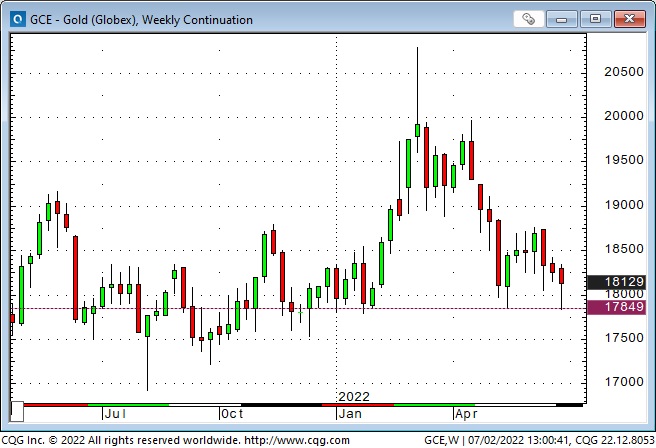The width and height of the screenshot is (656, 448).
Task: Click the Oct label on the time axis
Action: tap(232, 414)
